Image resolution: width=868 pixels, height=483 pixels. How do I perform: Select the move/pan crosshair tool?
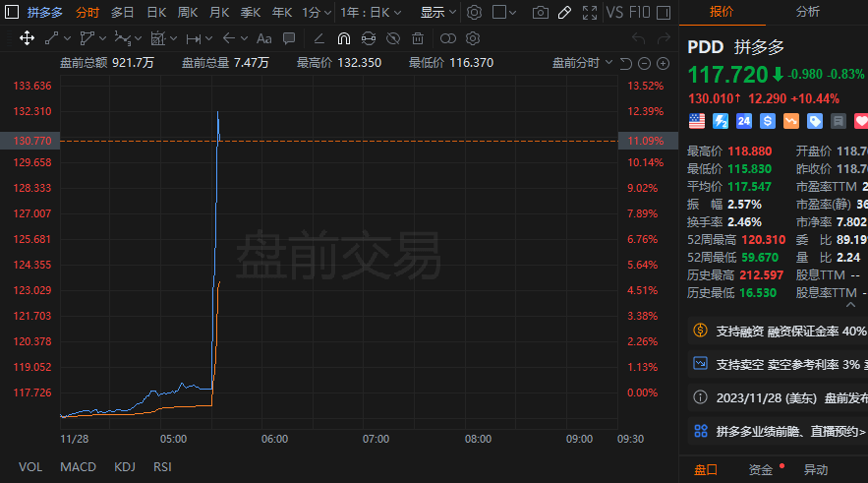pos(27,38)
